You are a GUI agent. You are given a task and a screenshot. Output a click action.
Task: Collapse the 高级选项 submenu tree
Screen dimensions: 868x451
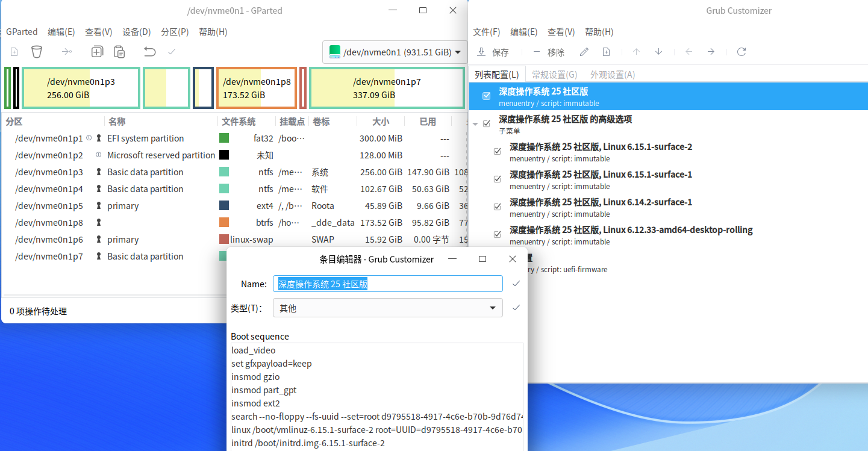(475, 124)
